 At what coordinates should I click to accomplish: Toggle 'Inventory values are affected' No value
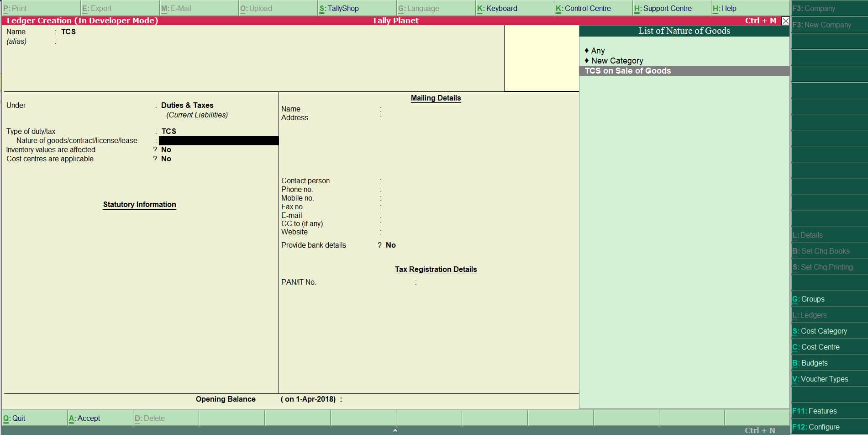(166, 149)
